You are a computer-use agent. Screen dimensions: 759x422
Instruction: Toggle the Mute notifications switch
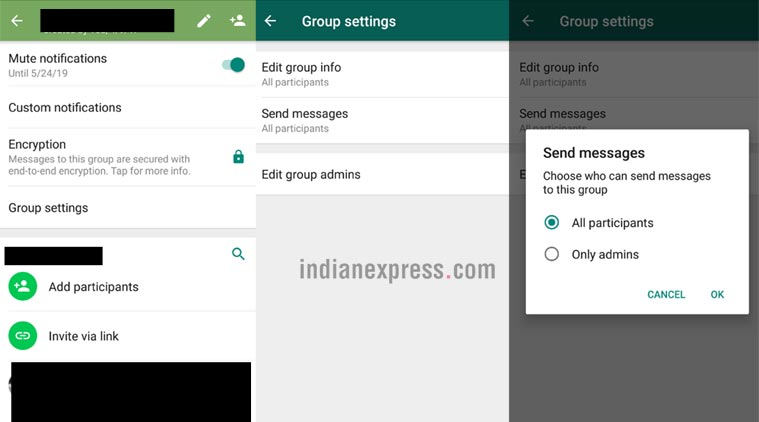point(233,65)
